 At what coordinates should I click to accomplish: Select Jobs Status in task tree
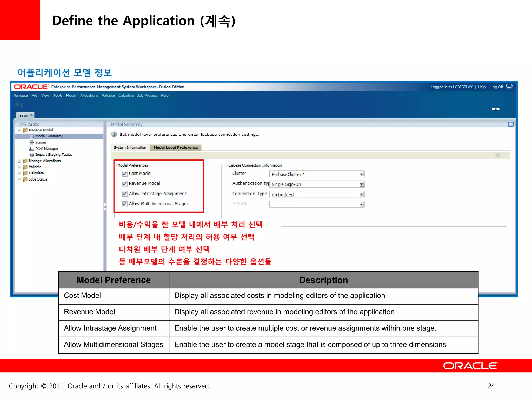[38, 179]
